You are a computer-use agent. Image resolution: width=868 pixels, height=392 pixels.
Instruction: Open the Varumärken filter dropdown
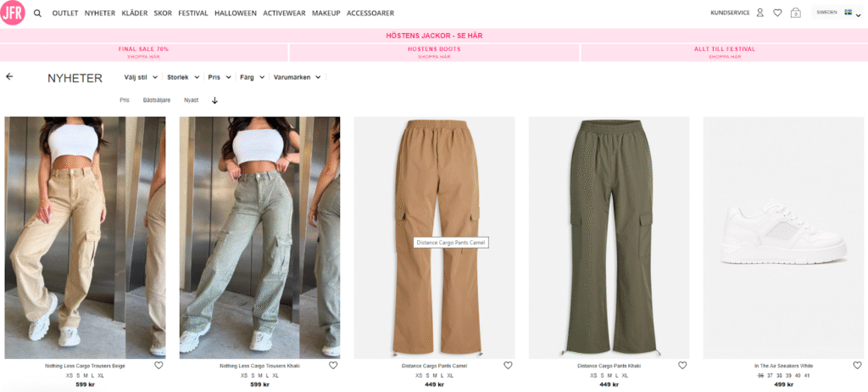click(x=298, y=77)
